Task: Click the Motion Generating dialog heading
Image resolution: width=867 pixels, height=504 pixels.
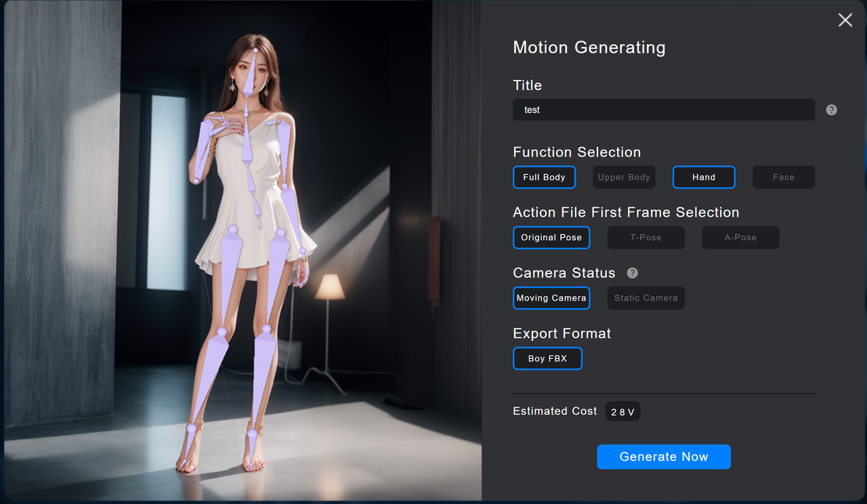Action: [x=589, y=47]
